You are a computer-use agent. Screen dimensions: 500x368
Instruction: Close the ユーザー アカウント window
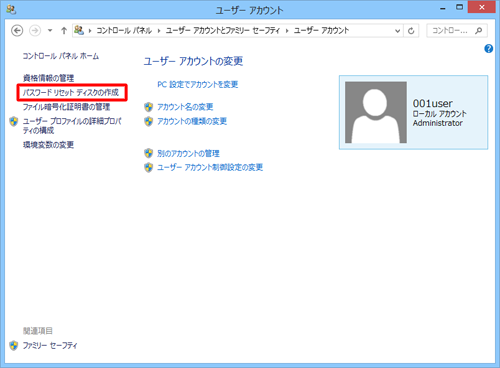click(x=482, y=7)
